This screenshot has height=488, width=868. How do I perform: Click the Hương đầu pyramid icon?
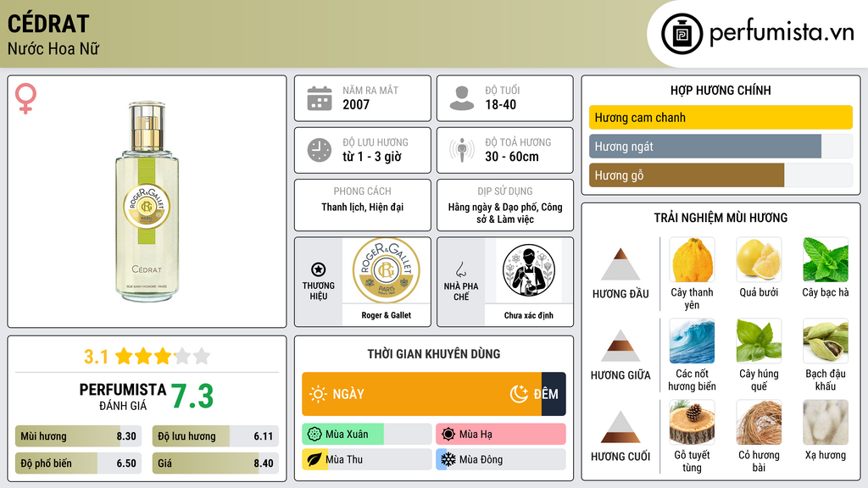[x=620, y=264]
